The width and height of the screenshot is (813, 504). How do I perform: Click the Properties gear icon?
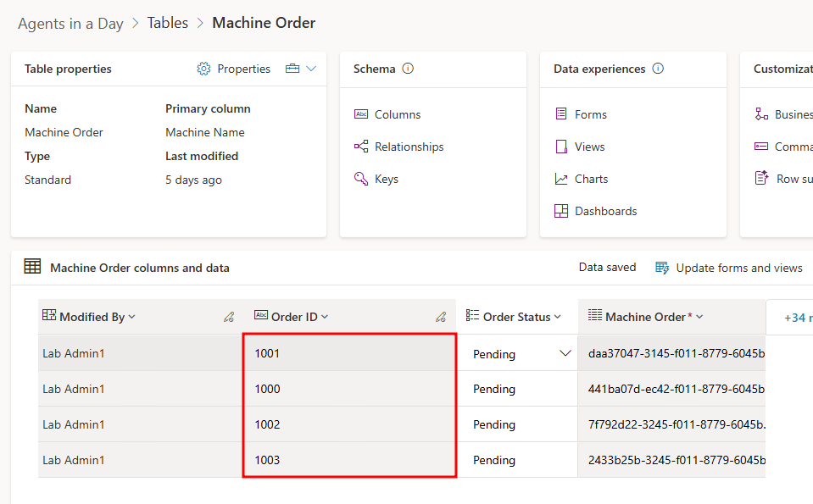(203, 69)
